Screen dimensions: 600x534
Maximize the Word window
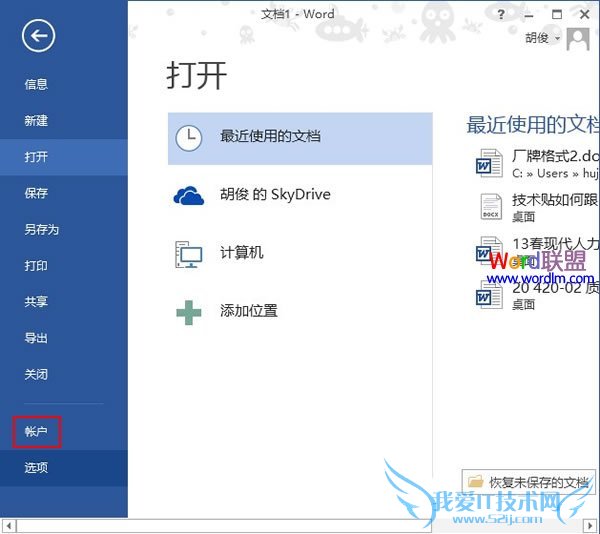[557, 15]
